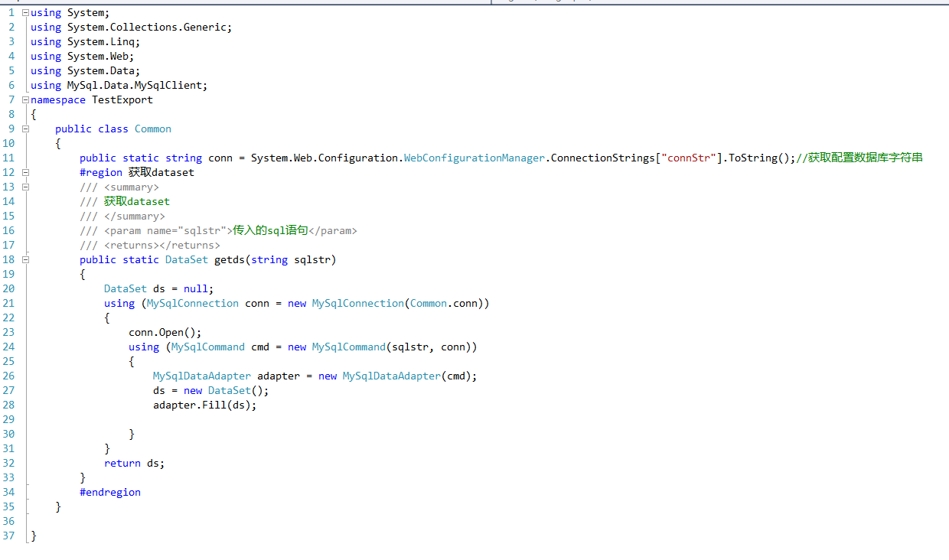Click 'System.Linq' in the using directives
949x560 pixels.
pos(101,41)
